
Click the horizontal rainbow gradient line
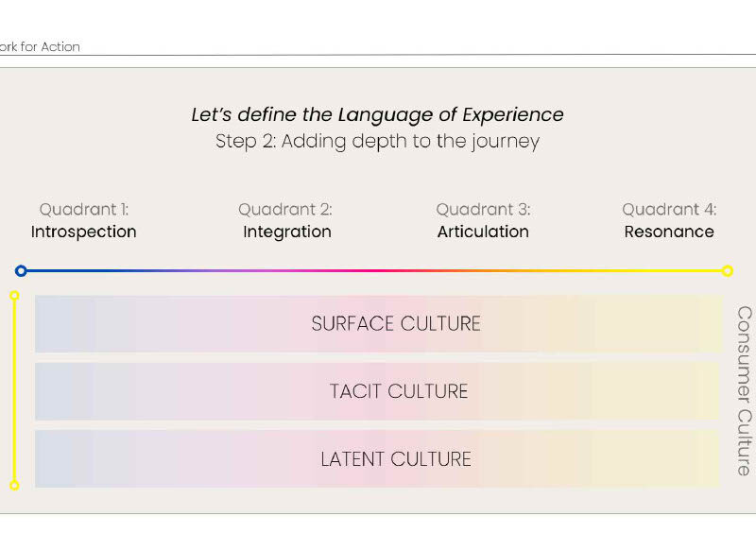point(378,271)
